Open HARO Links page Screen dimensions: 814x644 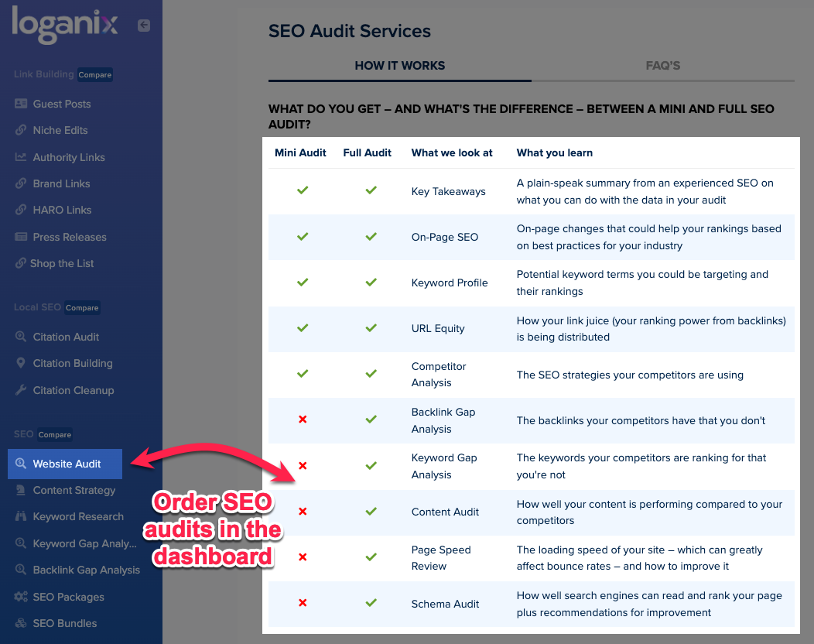coord(63,211)
